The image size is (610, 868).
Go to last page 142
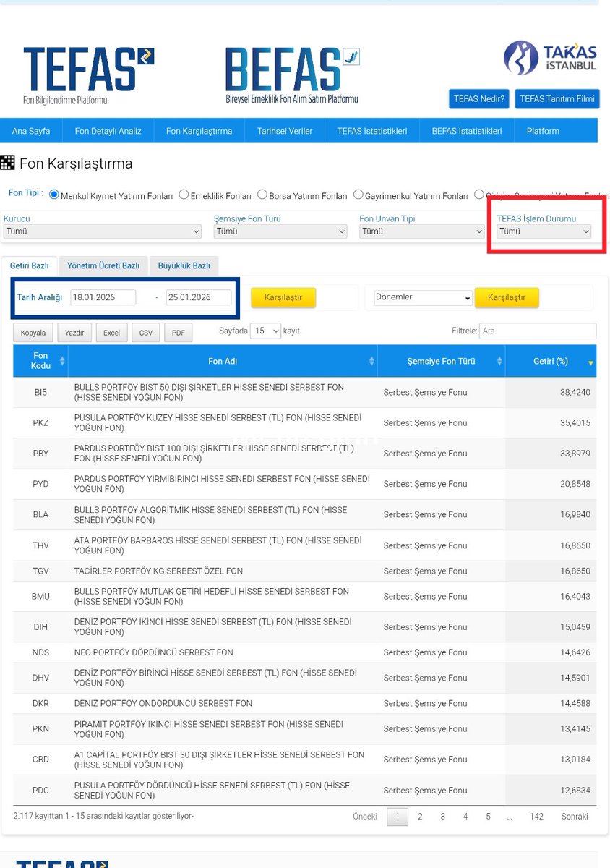point(536,817)
